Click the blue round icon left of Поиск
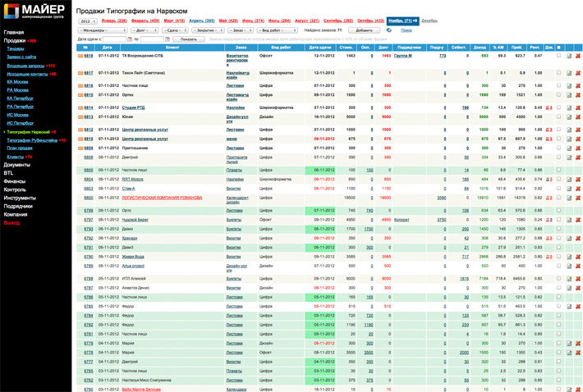The height and width of the screenshot is (392, 583). [389, 30]
